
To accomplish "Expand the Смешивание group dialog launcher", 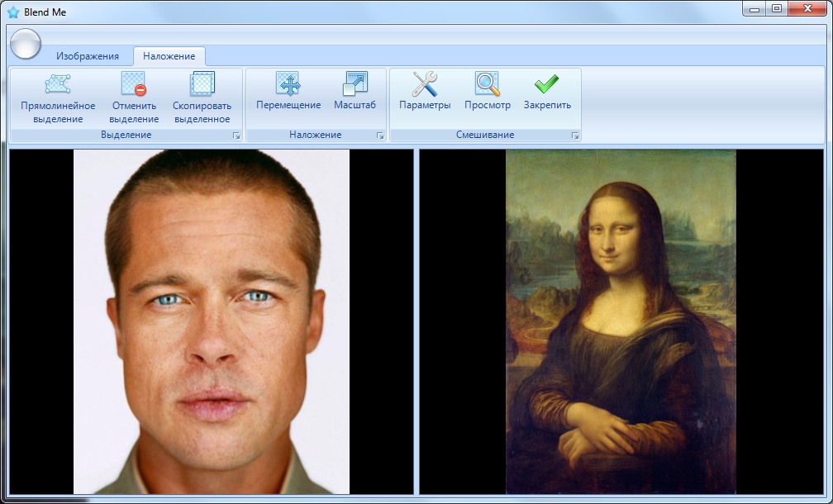I will coord(575,136).
